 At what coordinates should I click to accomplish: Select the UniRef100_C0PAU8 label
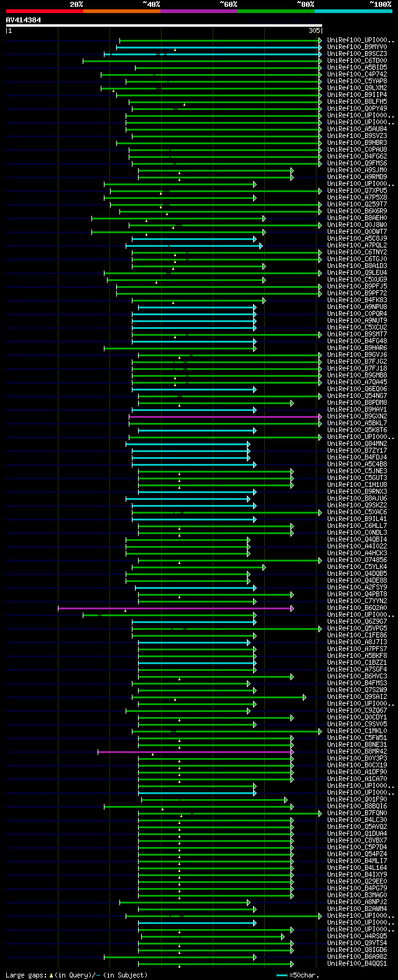point(357,149)
